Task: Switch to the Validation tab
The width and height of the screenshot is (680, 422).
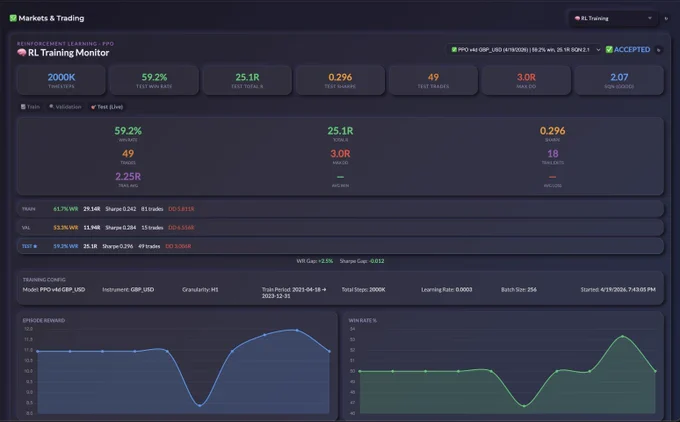Action: tap(65, 107)
